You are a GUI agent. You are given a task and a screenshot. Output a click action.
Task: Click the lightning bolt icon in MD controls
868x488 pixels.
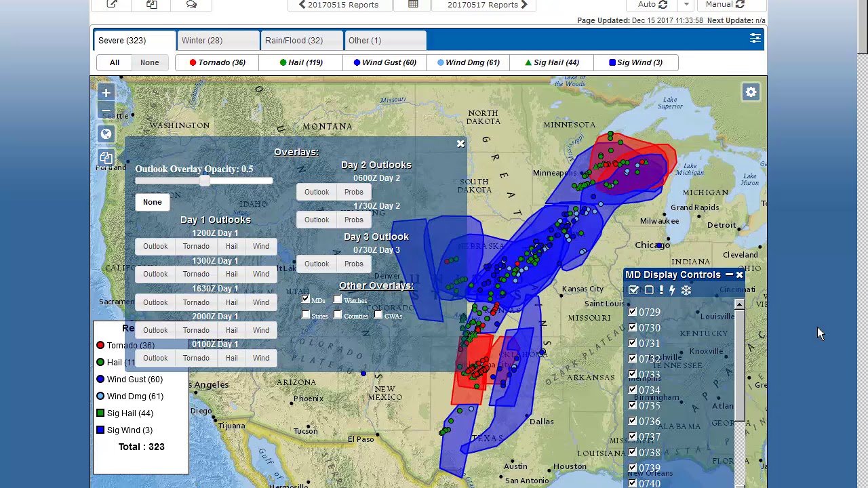tap(672, 290)
